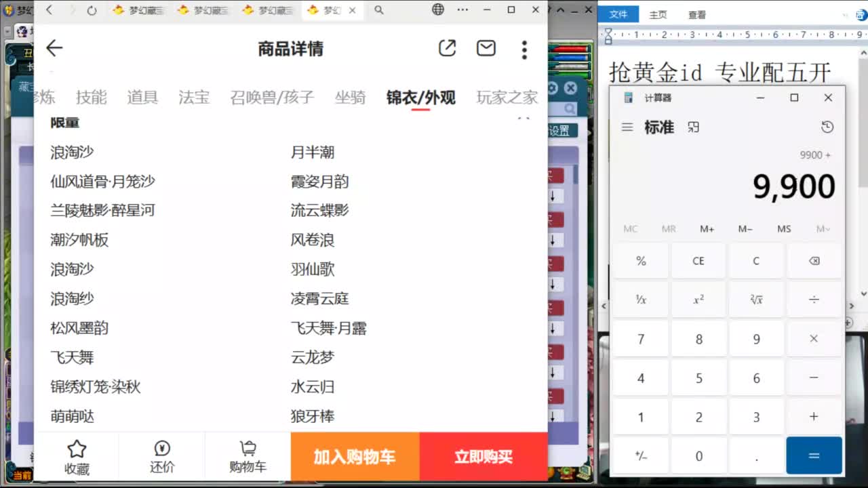Open the three-dot more options menu
The height and width of the screenshot is (488, 868).
[x=524, y=49]
